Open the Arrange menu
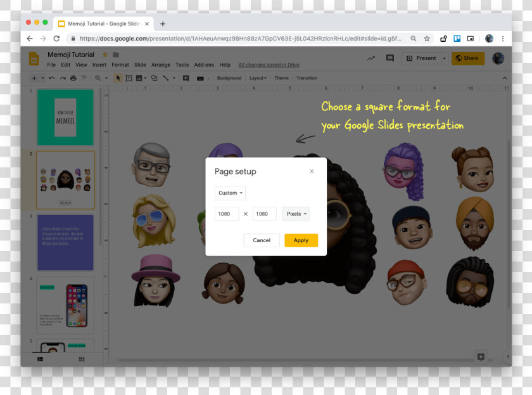 (x=161, y=65)
